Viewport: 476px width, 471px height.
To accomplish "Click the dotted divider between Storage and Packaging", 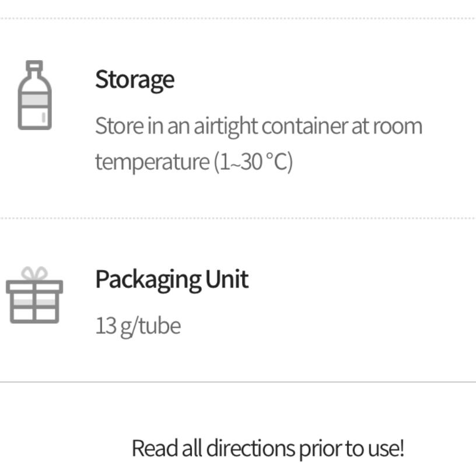I will coord(238,218).
